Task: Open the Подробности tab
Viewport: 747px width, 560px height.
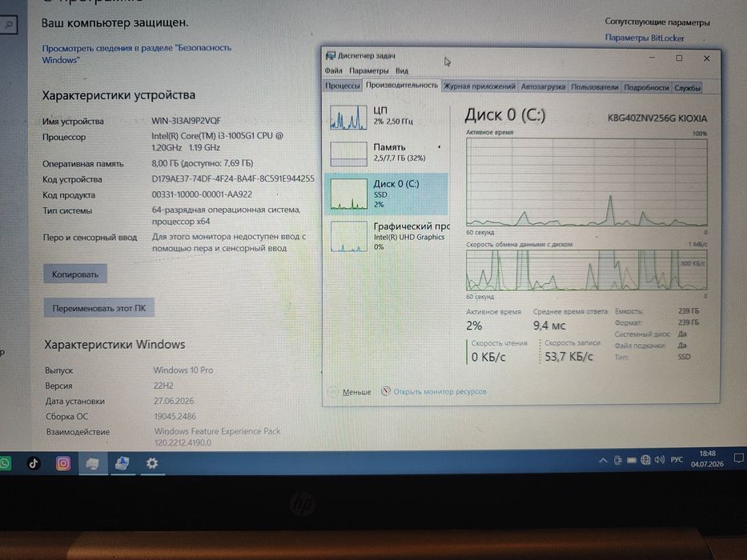Action: coord(646,88)
